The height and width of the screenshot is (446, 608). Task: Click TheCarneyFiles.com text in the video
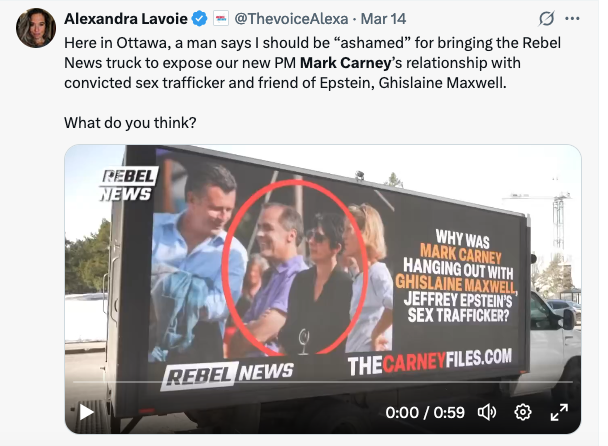430,362
